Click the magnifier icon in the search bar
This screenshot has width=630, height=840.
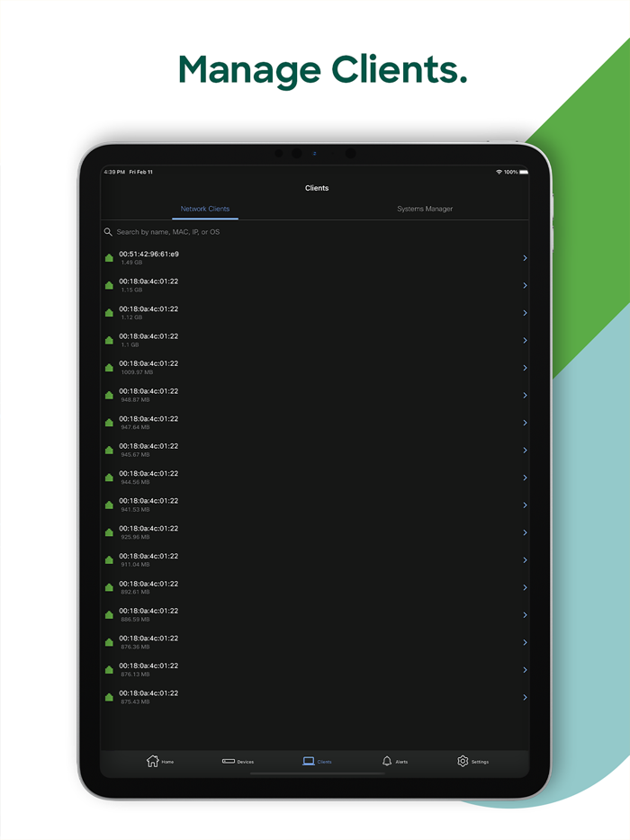coord(108,232)
